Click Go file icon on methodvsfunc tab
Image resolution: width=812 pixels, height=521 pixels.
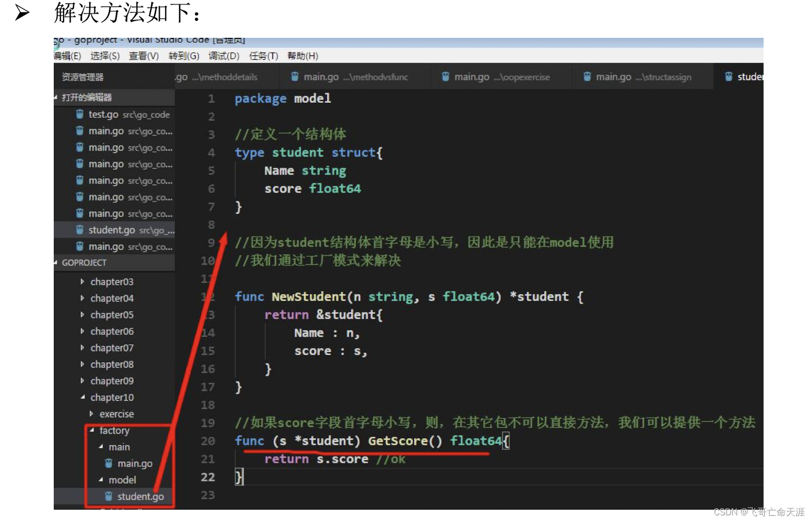[295, 76]
